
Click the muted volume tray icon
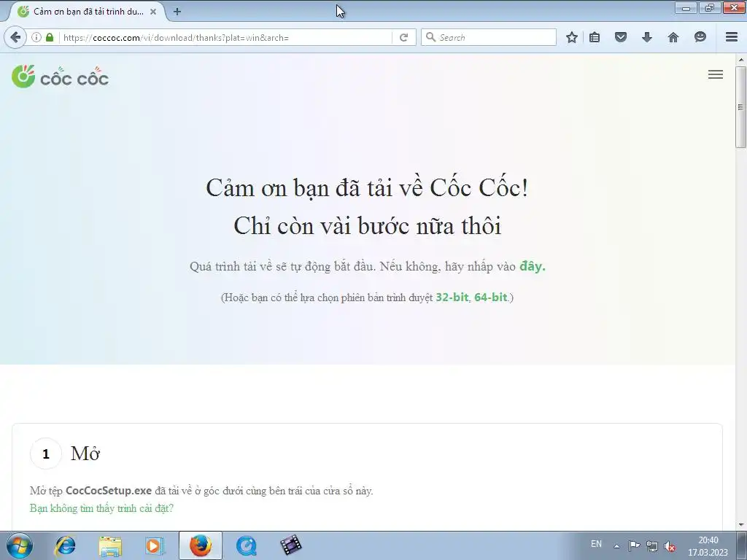pos(670,546)
